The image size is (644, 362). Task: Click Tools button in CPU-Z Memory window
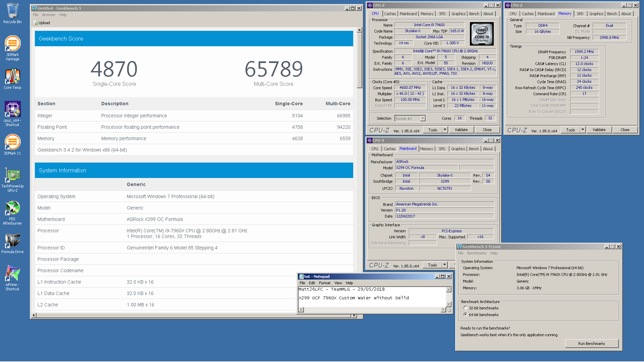[x=571, y=130]
